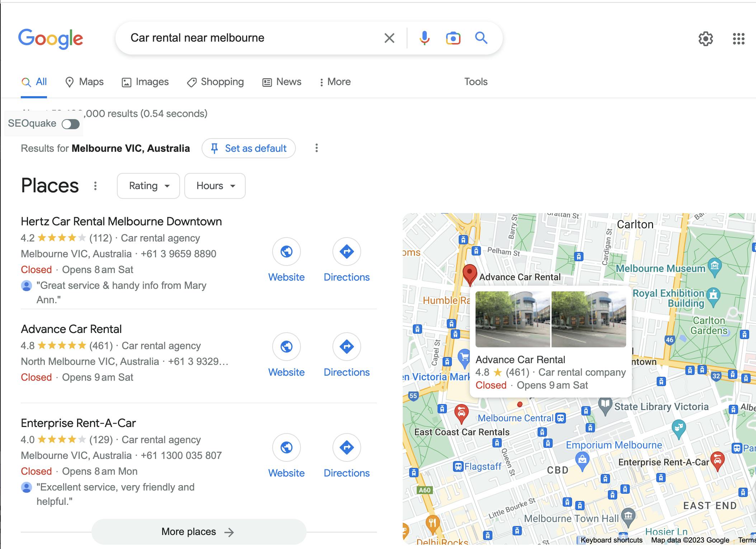Viewport: 756px width, 549px height.
Task: Click the Settings gear icon
Action: (x=704, y=38)
